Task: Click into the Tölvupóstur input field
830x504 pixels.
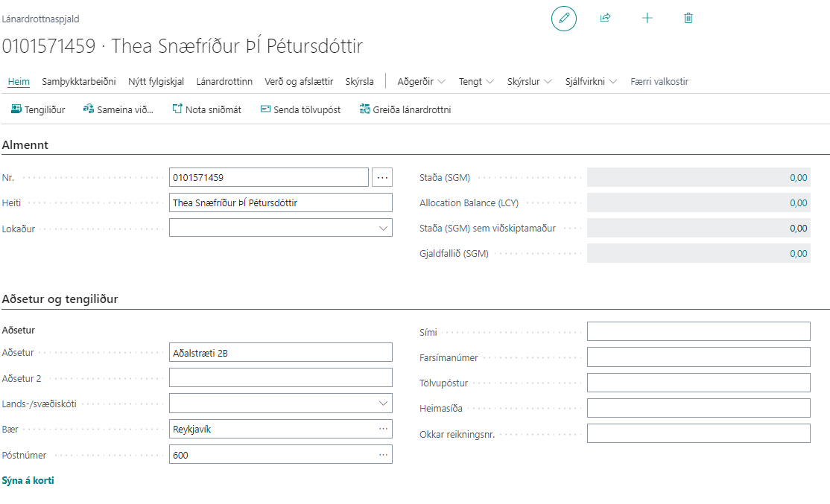Action: click(x=698, y=383)
